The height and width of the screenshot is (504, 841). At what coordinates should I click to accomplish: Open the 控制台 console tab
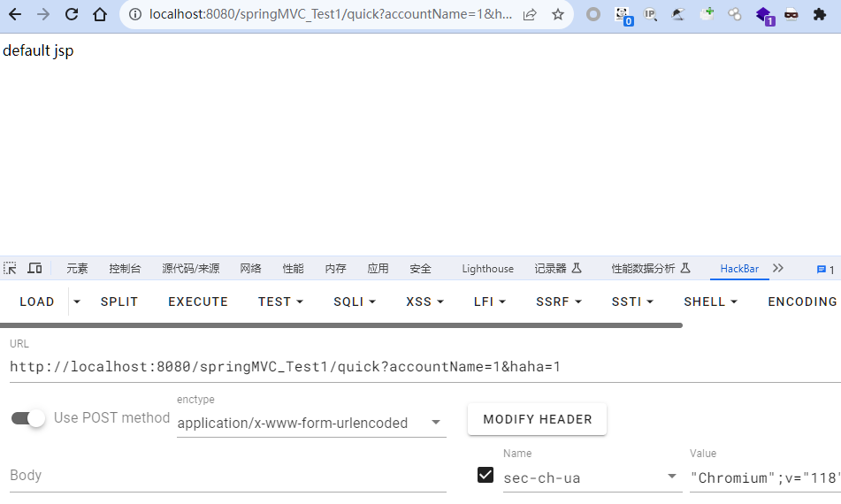[125, 269]
